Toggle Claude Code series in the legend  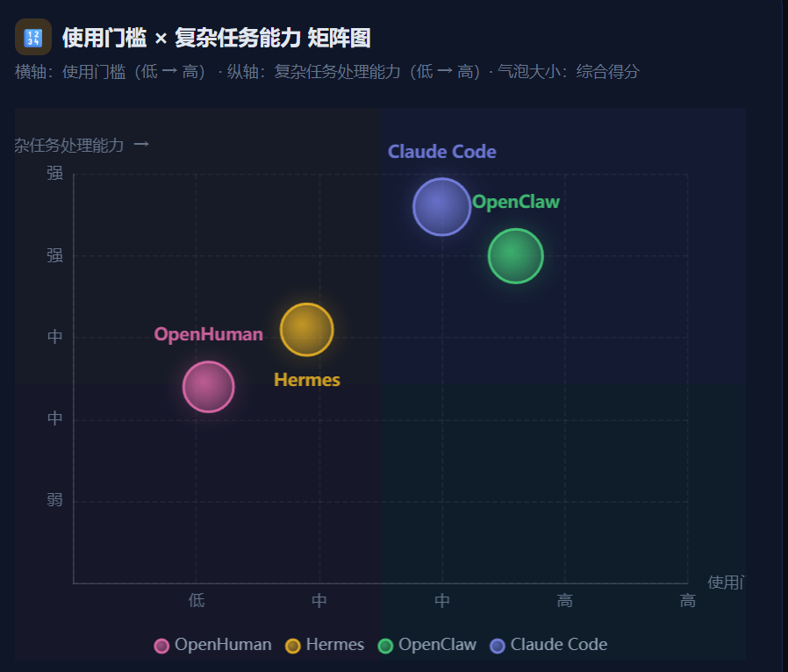coord(548,645)
